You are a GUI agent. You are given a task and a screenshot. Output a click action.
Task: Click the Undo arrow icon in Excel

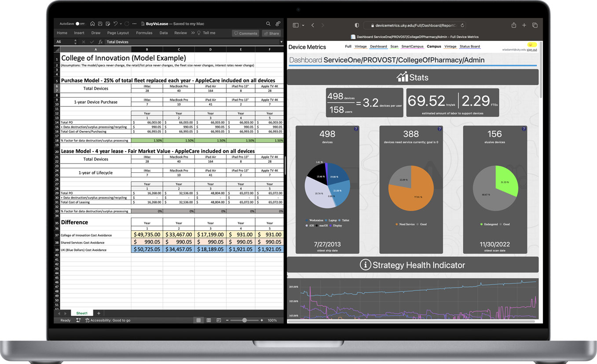[x=115, y=24]
